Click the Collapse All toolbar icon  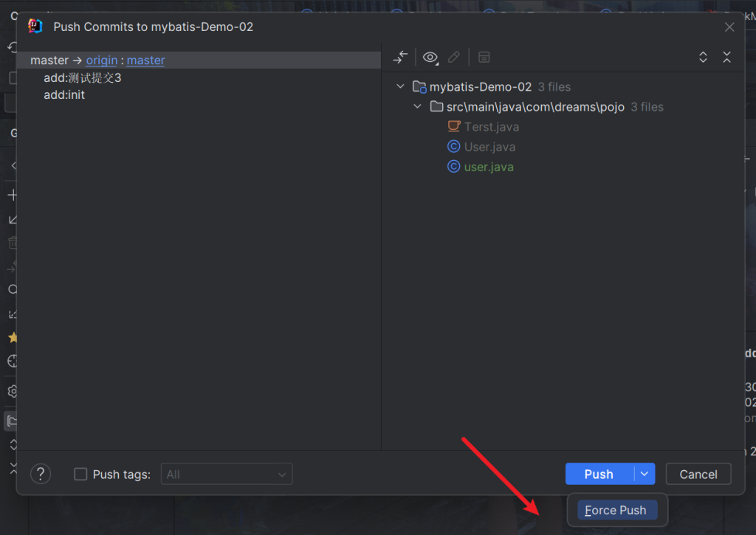click(x=726, y=57)
